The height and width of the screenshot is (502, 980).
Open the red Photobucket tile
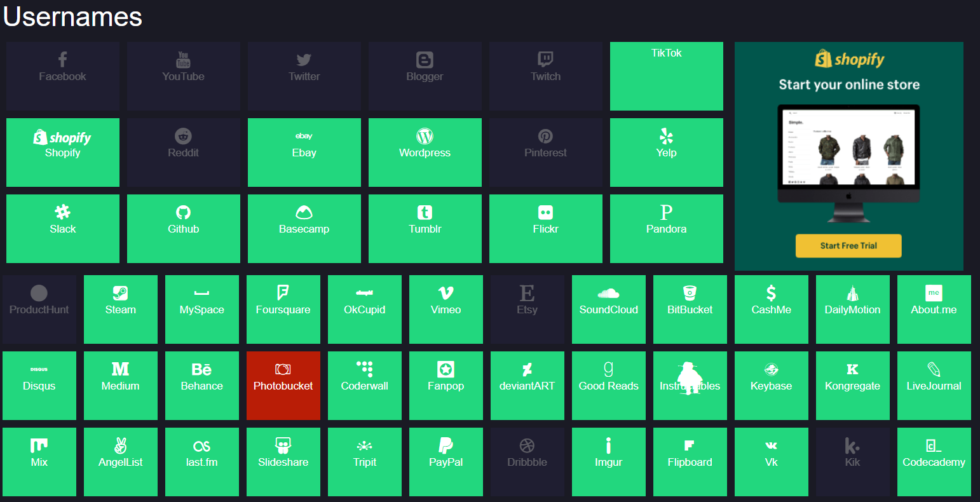[283, 386]
